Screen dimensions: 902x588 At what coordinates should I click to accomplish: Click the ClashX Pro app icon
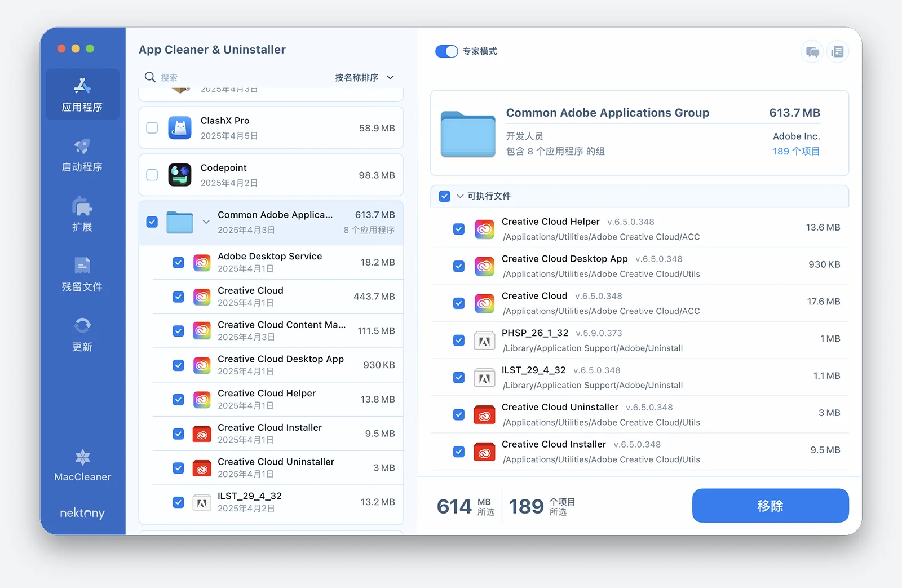(180, 128)
